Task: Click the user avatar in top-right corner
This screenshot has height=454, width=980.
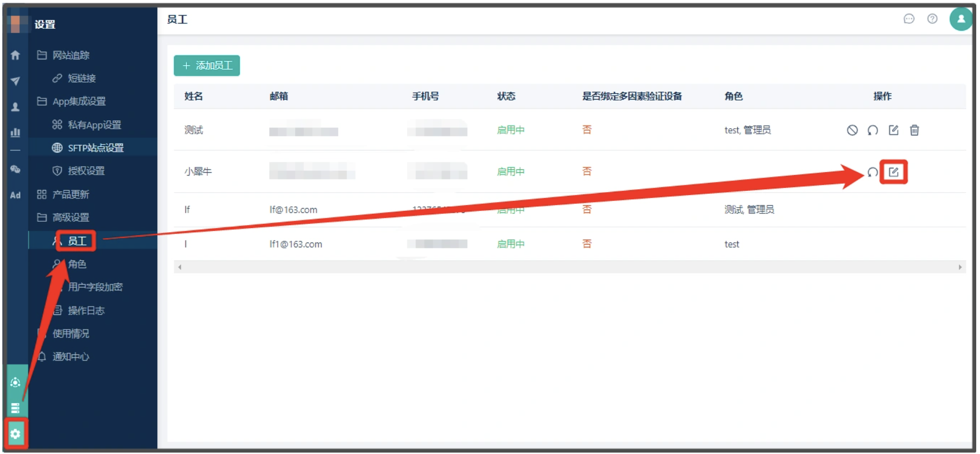Action: (960, 19)
